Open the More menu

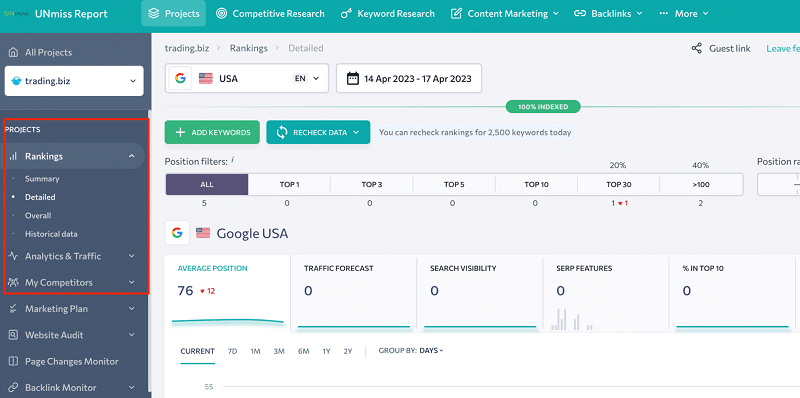tap(684, 14)
